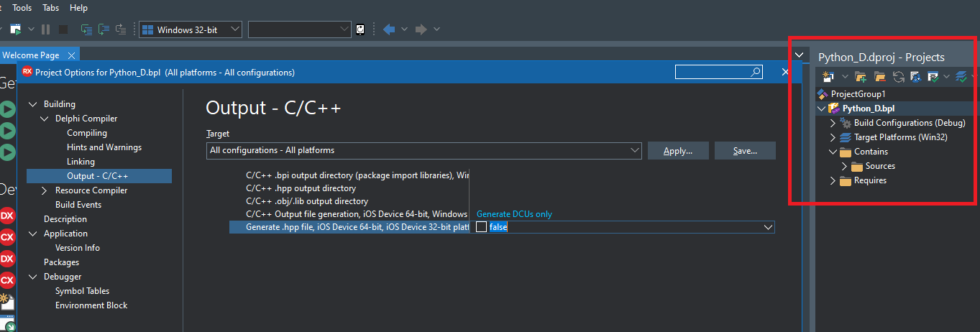Click the search magnifier icon in Project Options
The image size is (980, 332).
point(756,72)
